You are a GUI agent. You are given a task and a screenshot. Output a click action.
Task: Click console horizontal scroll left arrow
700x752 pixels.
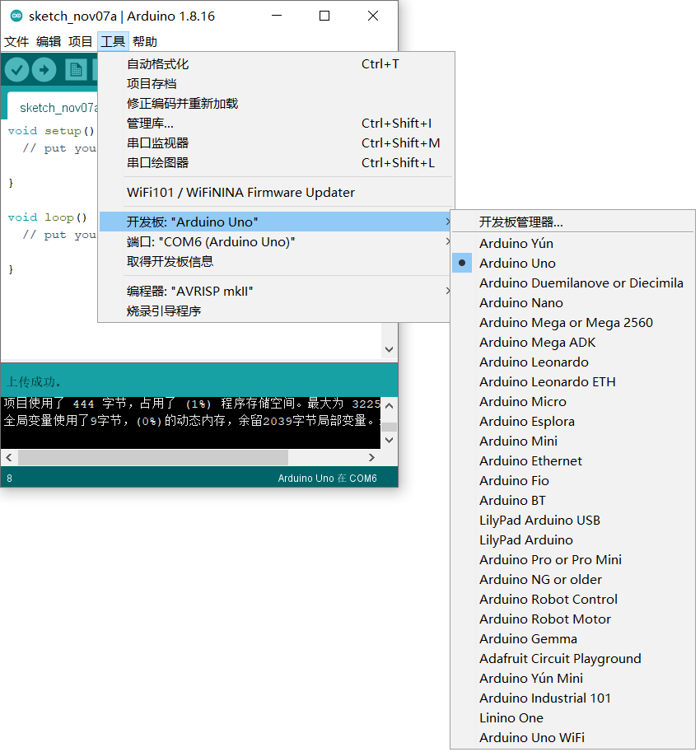(x=9, y=457)
